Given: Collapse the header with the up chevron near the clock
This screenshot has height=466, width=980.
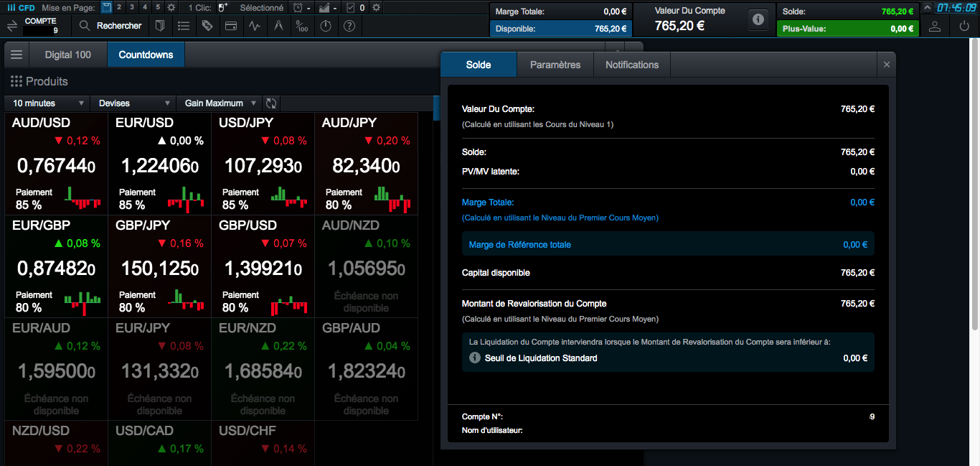Looking at the screenshot, I should pos(928,8).
